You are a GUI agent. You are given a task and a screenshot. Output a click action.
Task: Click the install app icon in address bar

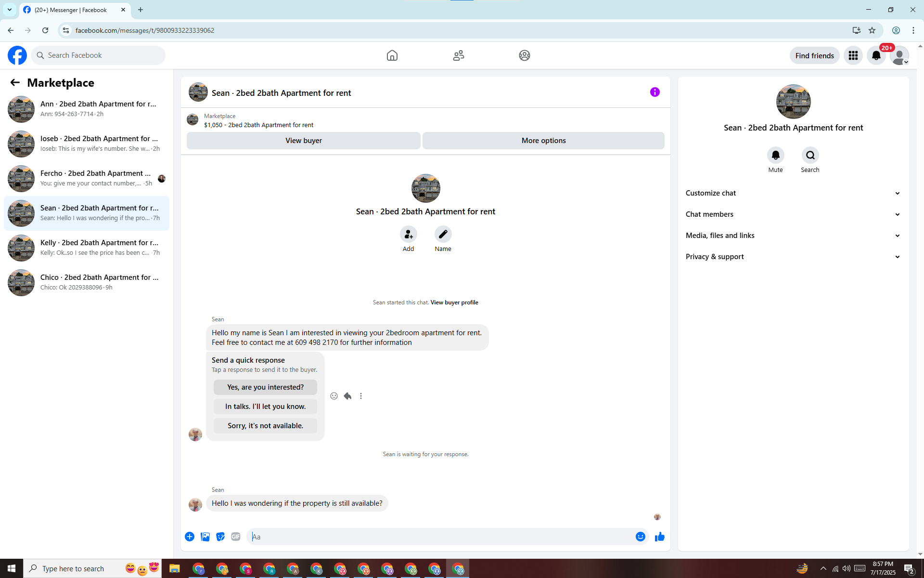click(857, 30)
